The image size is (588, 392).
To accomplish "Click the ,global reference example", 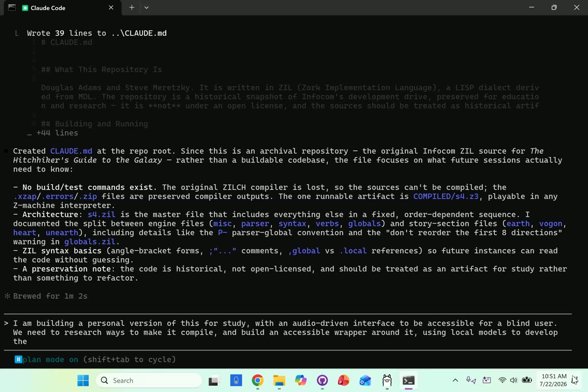I will tap(304, 250).
